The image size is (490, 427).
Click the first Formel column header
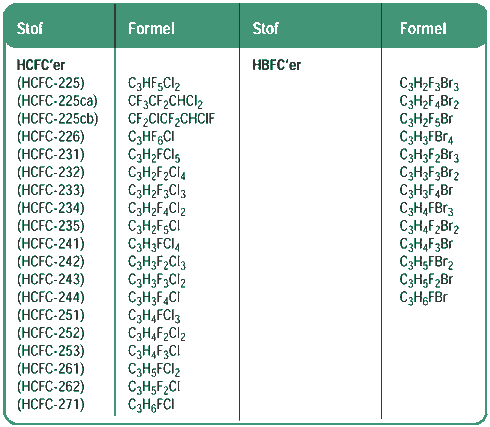click(151, 28)
